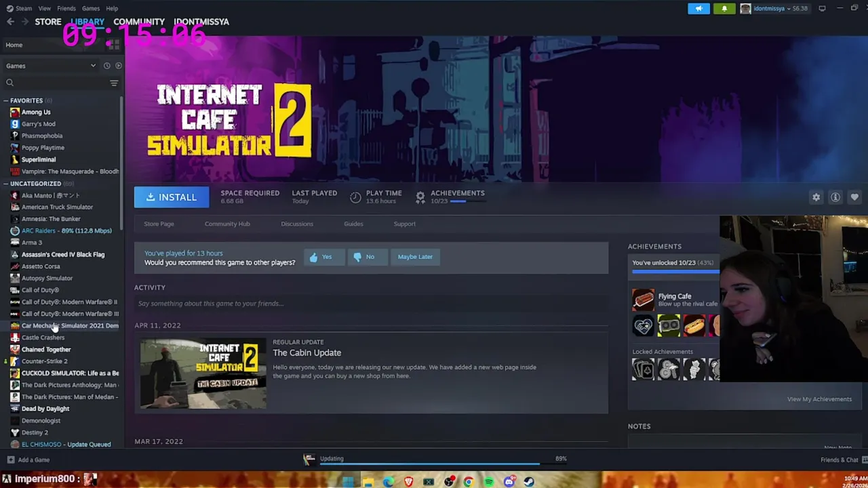
Task: Click the blue Install button
Action: click(x=172, y=197)
